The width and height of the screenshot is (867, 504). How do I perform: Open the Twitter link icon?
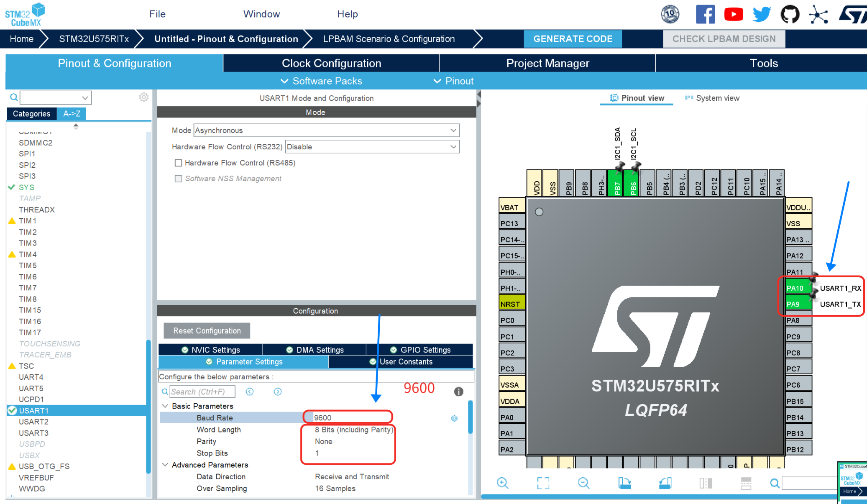tap(762, 14)
